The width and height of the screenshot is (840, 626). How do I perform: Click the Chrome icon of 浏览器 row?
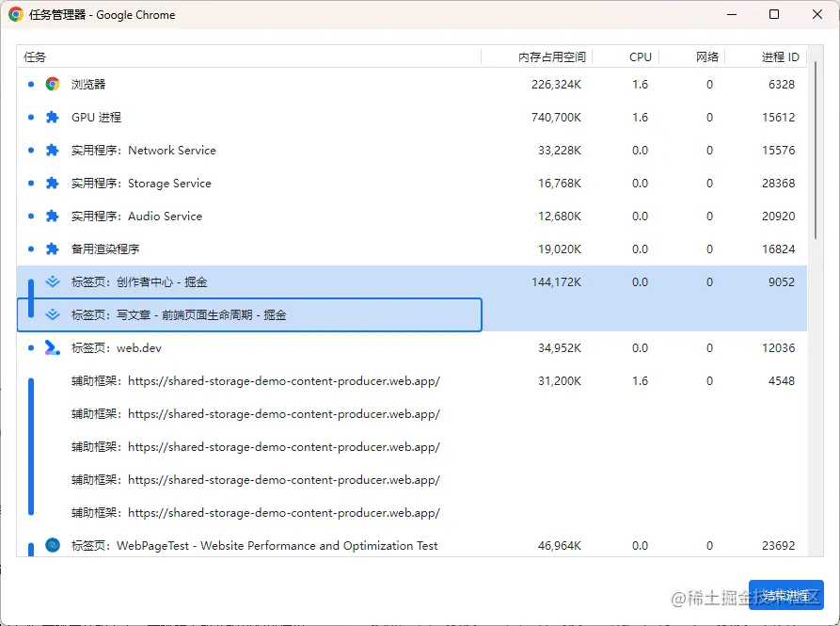point(53,84)
